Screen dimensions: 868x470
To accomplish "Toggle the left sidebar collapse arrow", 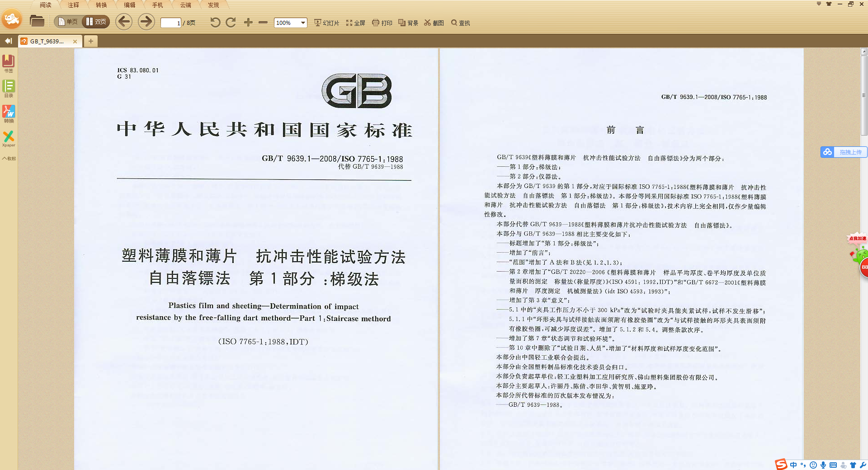I will pyautogui.click(x=8, y=41).
